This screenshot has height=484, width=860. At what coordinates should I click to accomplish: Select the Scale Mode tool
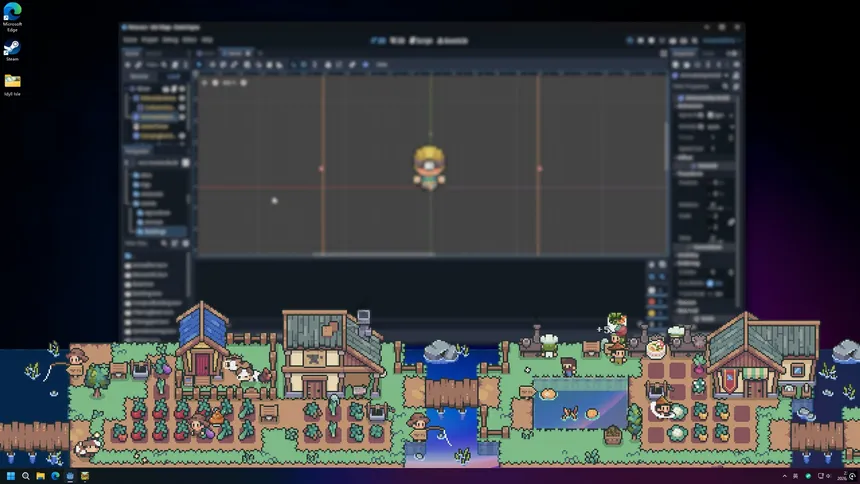point(234,64)
